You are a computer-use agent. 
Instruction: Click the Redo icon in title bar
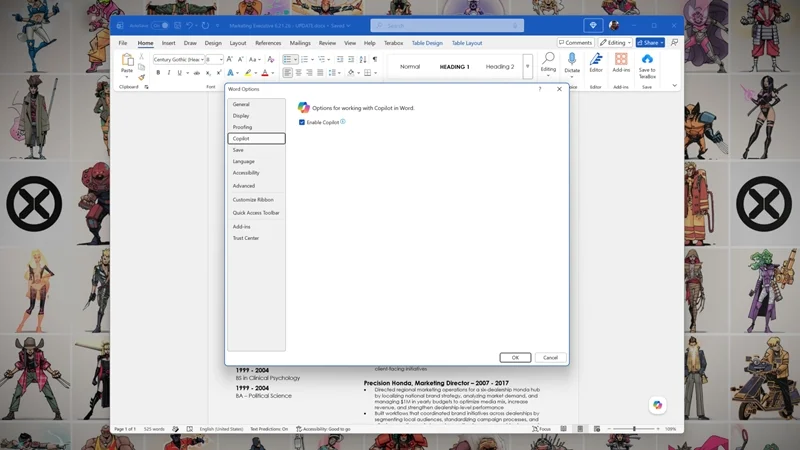(206, 26)
